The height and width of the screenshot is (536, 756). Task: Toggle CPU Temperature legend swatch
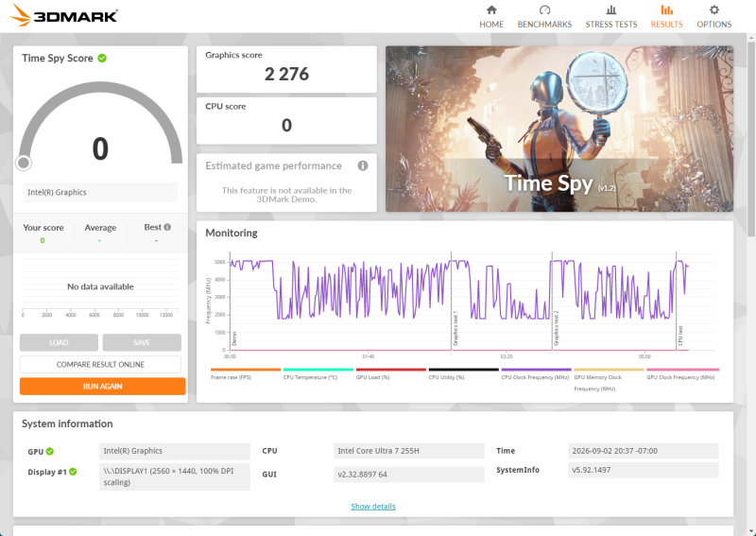pyautogui.click(x=318, y=370)
